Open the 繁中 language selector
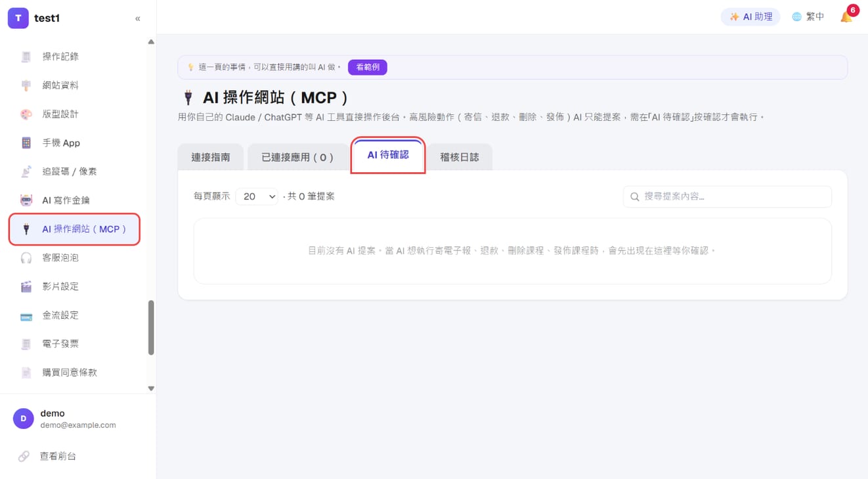The image size is (868, 479). point(808,17)
